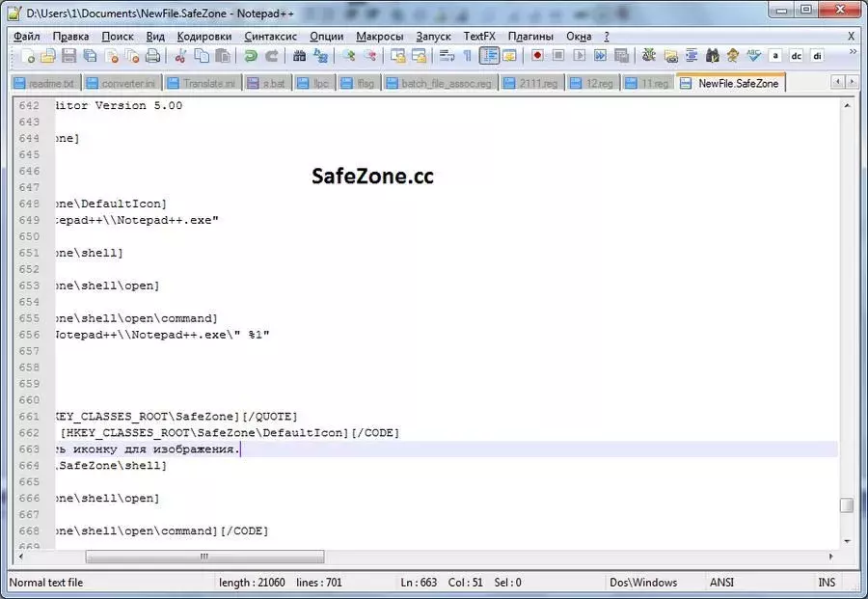Copy selection using copy toolbar icon
The height and width of the screenshot is (599, 868).
click(x=202, y=56)
